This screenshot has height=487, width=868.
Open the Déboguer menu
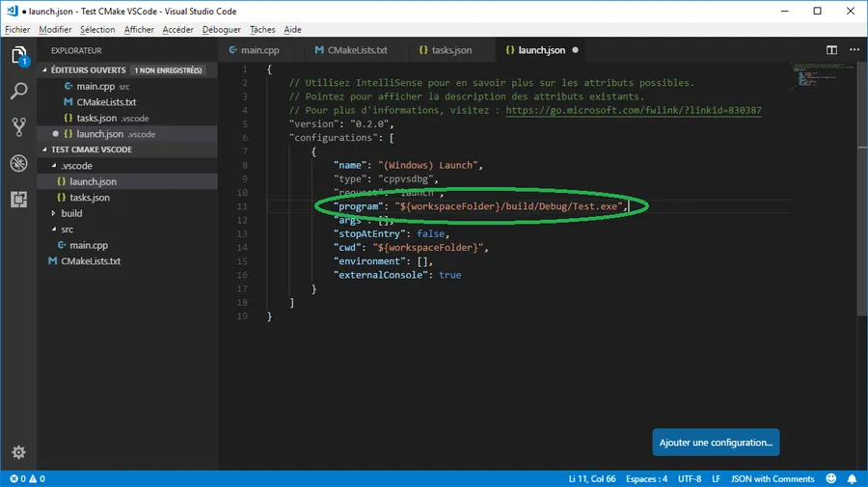tap(222, 29)
